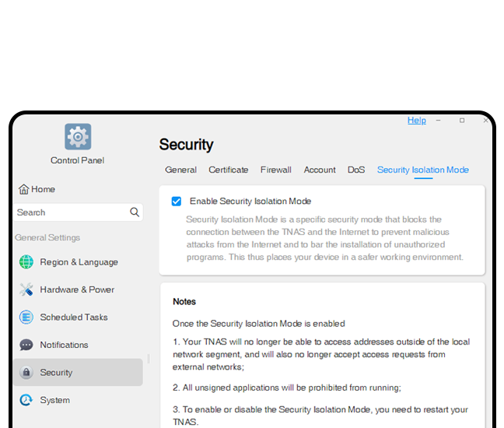This screenshot has width=504, height=428.
Task: Select the Security lock icon
Action: pos(26,373)
